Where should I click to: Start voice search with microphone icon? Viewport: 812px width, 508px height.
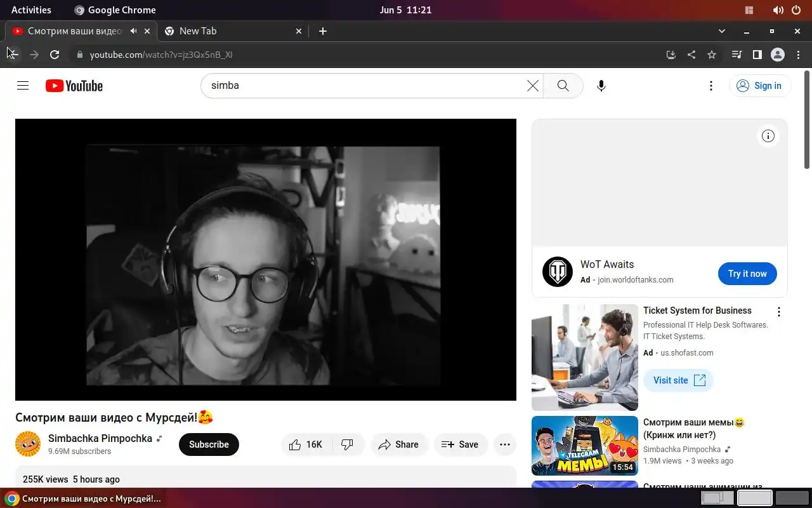coord(601,86)
